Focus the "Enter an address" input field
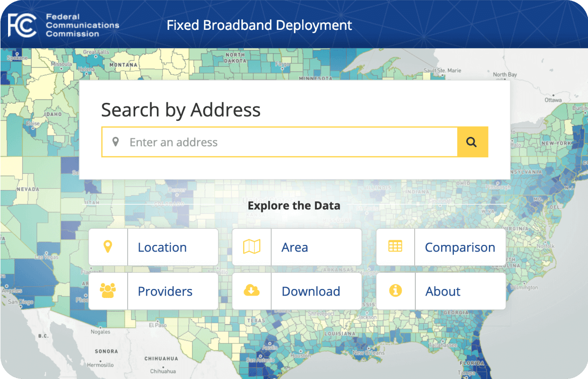Screen dimensions: 588x379 click(x=285, y=142)
